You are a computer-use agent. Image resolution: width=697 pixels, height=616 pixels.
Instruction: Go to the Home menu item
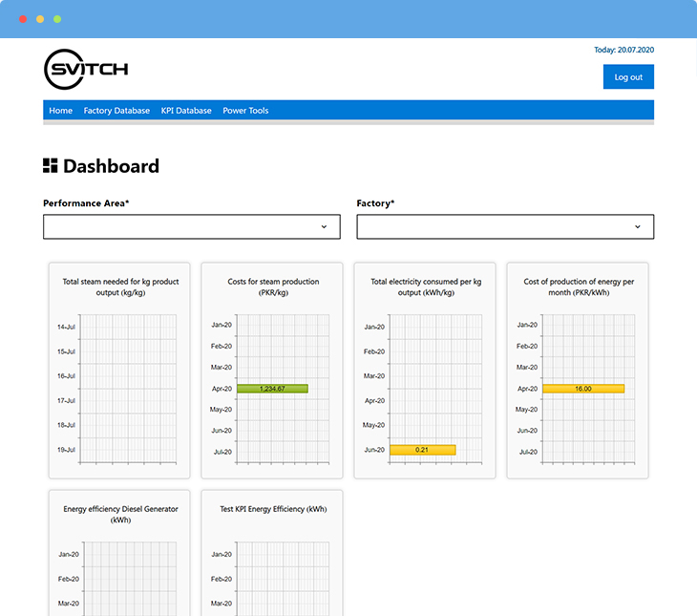[x=60, y=111]
